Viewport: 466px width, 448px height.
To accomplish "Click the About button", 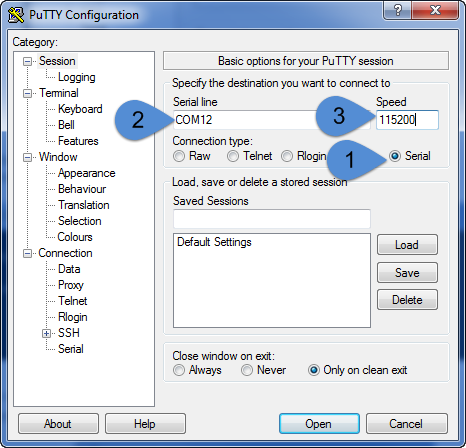I will (x=58, y=424).
